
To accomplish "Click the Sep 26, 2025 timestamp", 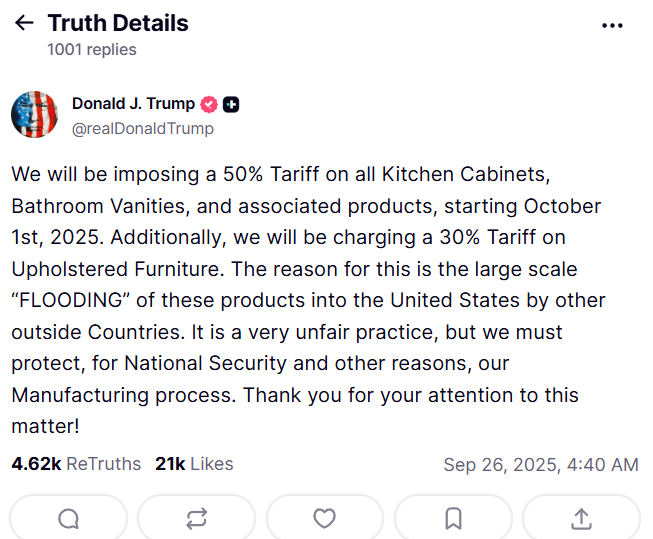I will pyautogui.click(x=540, y=464).
